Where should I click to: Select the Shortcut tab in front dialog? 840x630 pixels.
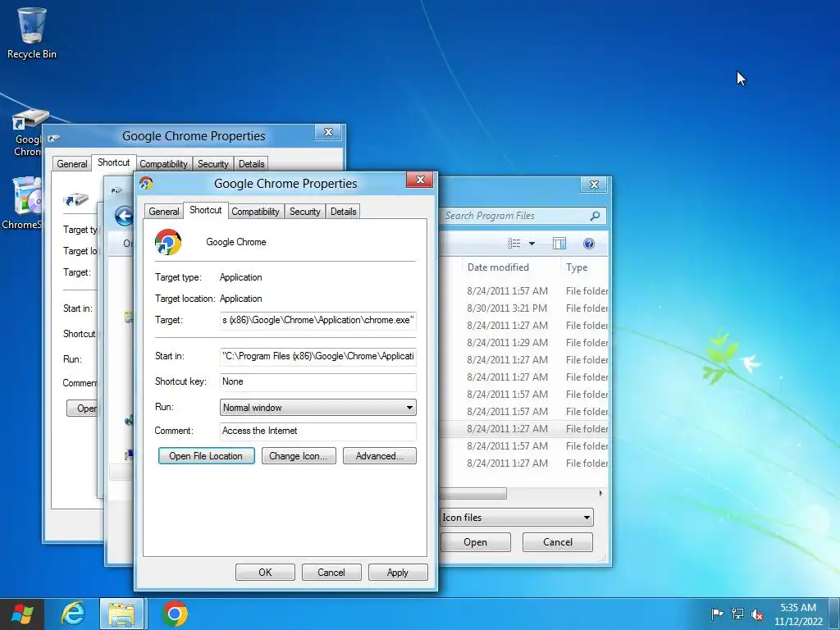(206, 210)
